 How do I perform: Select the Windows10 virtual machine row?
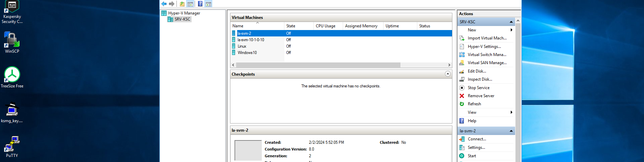pyautogui.click(x=341, y=53)
